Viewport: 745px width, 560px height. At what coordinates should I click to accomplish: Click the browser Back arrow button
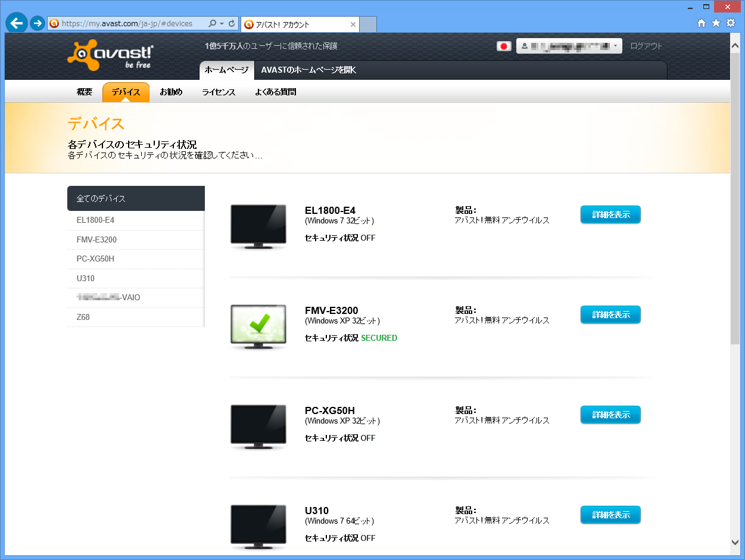(x=17, y=23)
